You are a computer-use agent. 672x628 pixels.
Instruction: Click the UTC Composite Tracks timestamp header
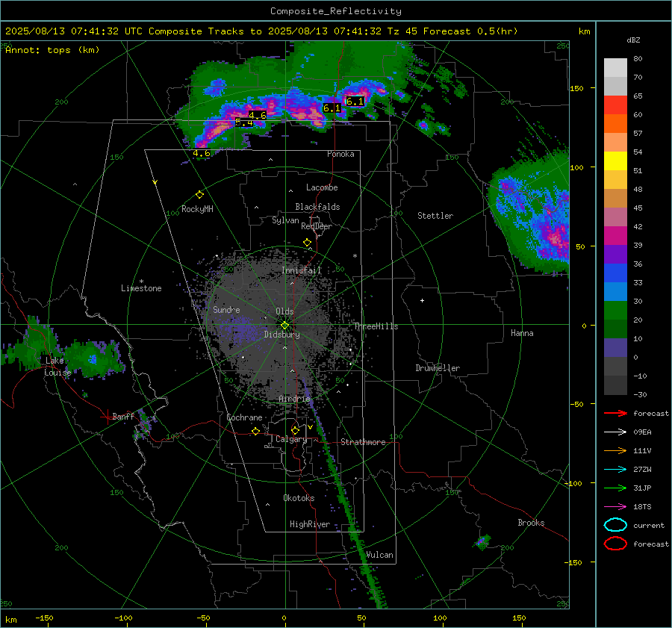pos(261,31)
